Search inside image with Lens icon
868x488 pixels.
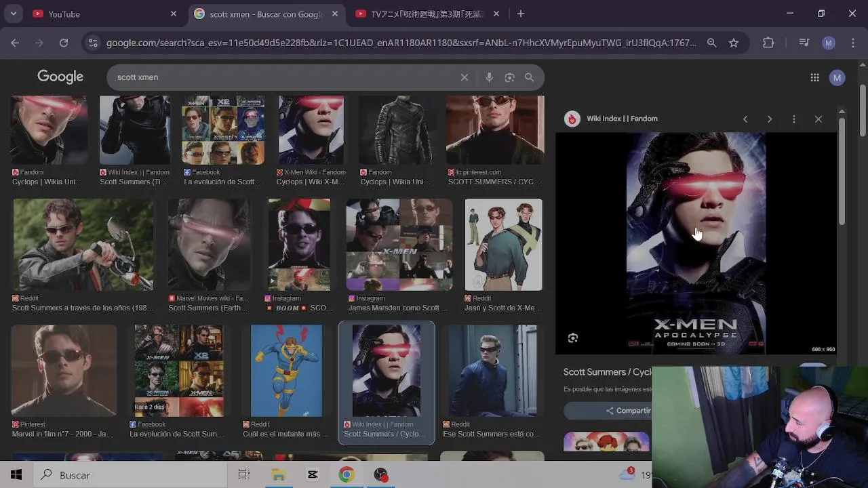tap(573, 338)
